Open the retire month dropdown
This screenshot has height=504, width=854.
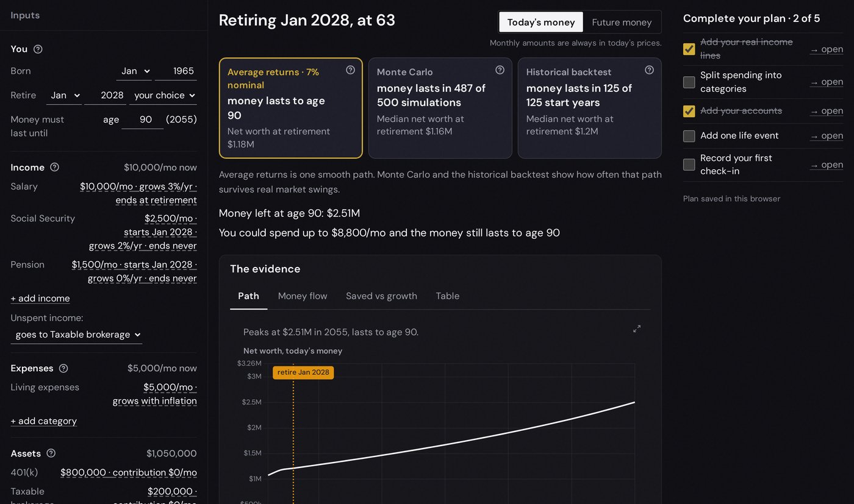64,96
